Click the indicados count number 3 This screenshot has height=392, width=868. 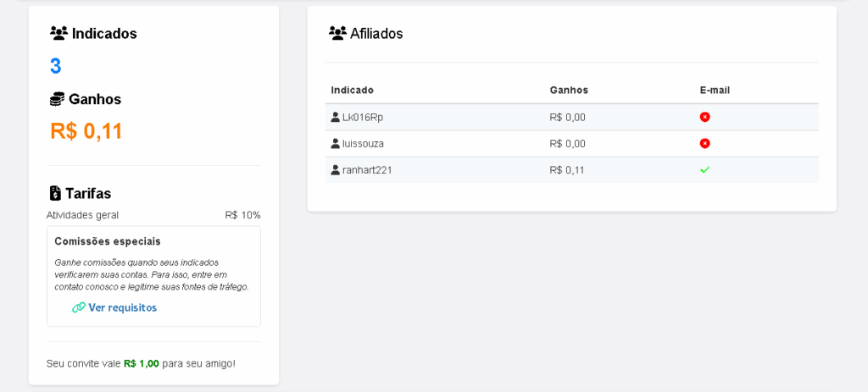pyautogui.click(x=55, y=66)
